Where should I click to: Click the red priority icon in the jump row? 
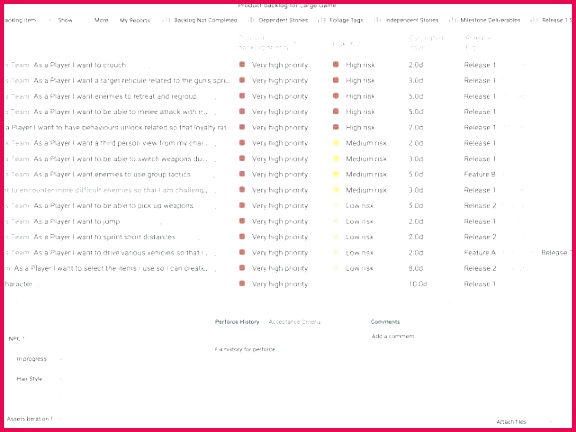click(242, 221)
